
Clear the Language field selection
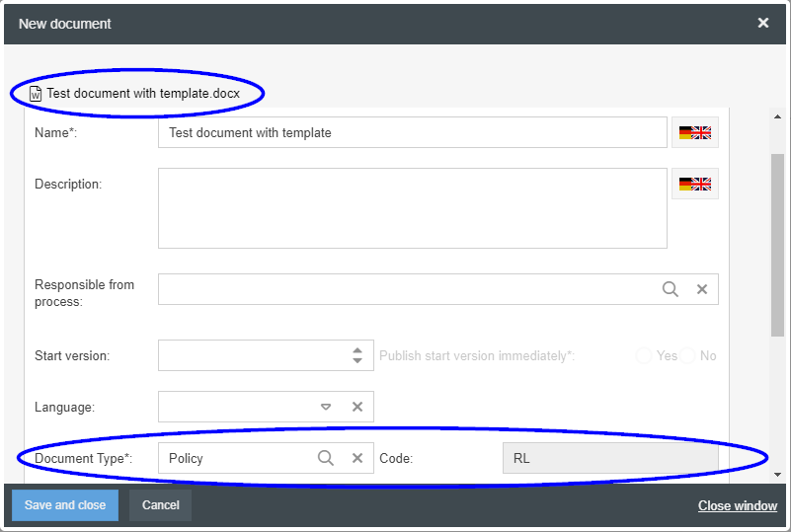pyautogui.click(x=357, y=407)
